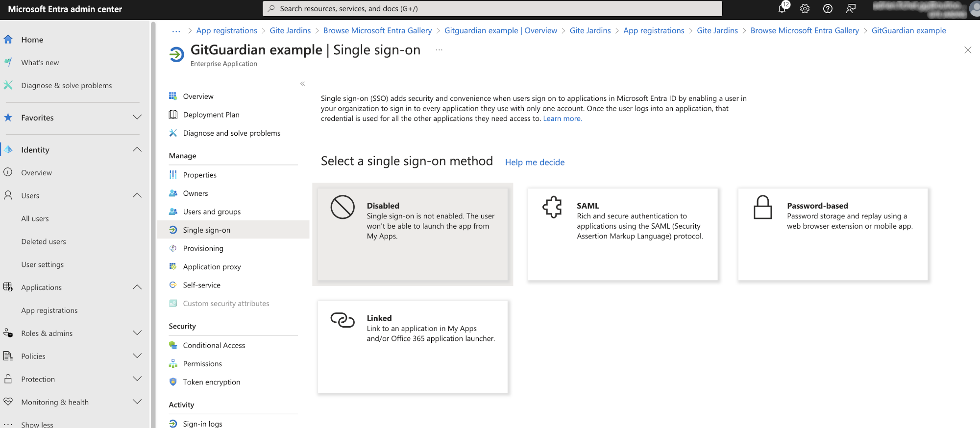The width and height of the screenshot is (980, 428).
Task: Click the Application proxy icon
Action: pyautogui.click(x=173, y=266)
